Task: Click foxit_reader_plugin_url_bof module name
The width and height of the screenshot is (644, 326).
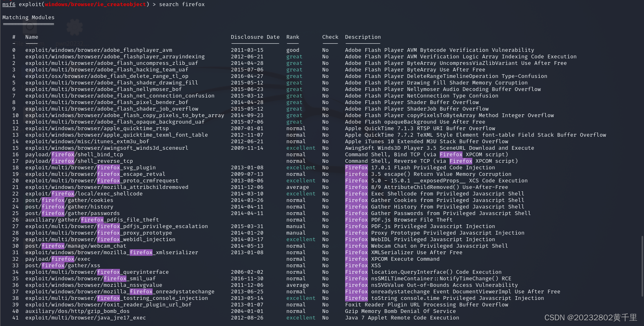Action: pyautogui.click(x=108, y=305)
